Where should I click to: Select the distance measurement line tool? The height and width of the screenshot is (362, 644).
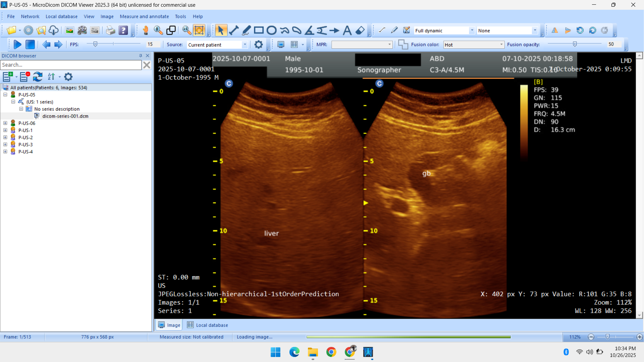(x=234, y=31)
